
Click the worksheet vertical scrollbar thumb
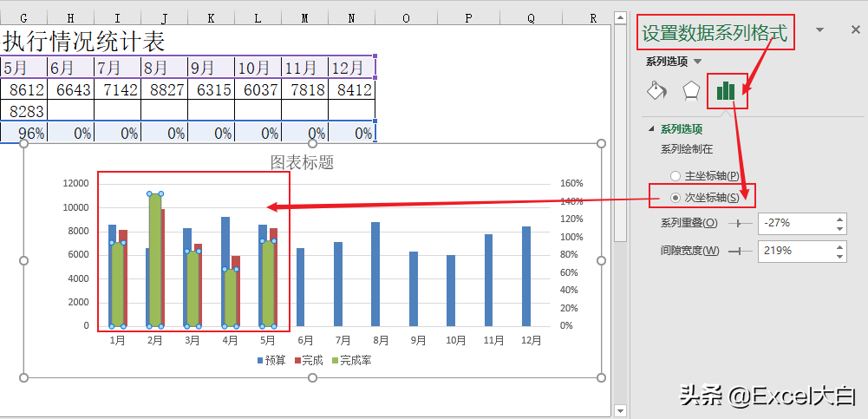620,134
